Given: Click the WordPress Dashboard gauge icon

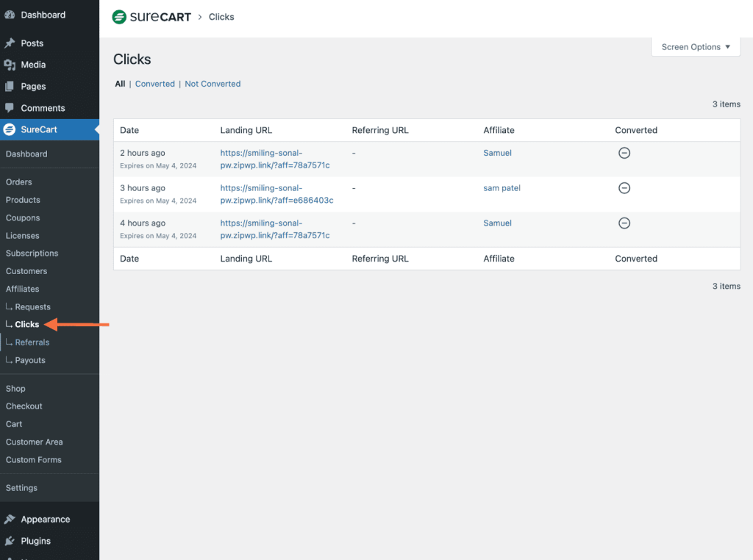Looking at the screenshot, I should click(10, 15).
